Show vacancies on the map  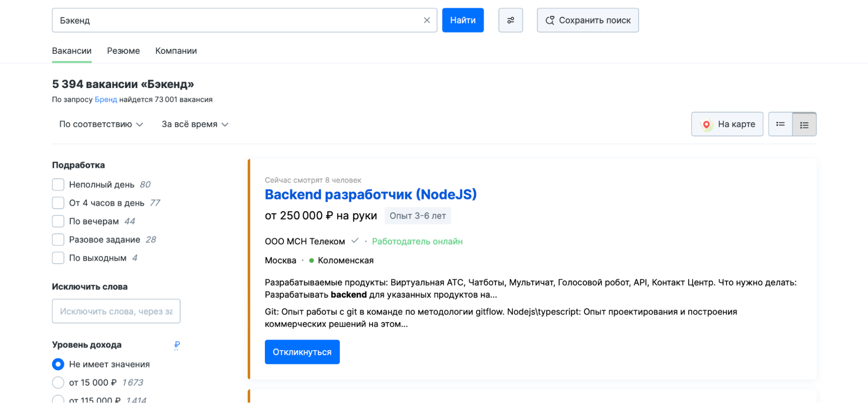click(x=726, y=125)
